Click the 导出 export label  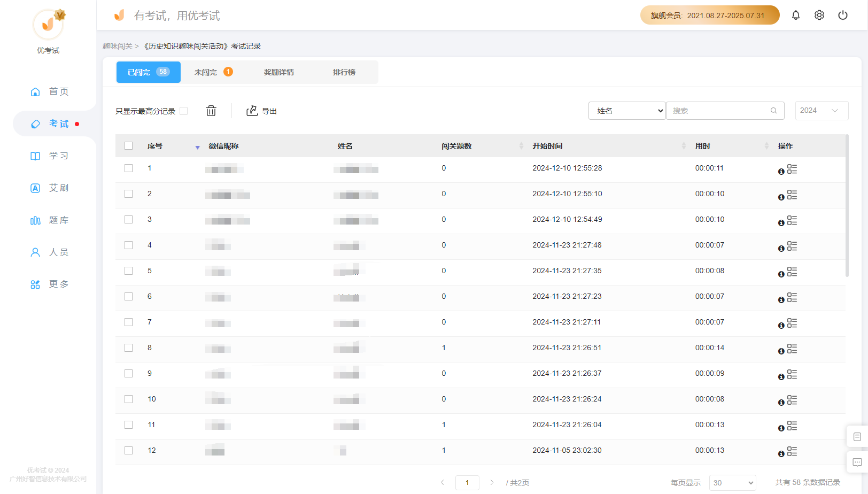pos(269,111)
